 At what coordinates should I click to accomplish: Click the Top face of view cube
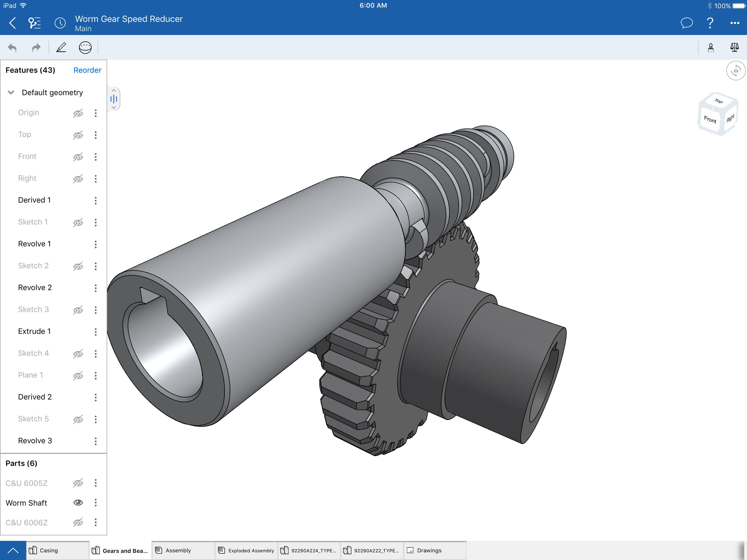tap(719, 101)
